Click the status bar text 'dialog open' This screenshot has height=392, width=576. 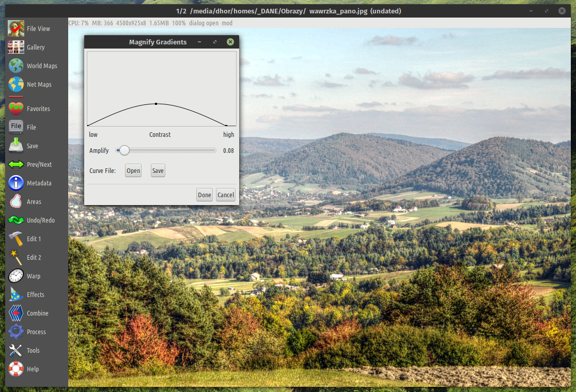[x=204, y=23]
